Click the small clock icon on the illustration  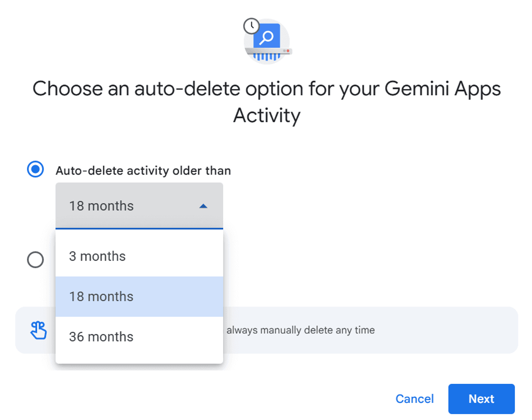(251, 26)
